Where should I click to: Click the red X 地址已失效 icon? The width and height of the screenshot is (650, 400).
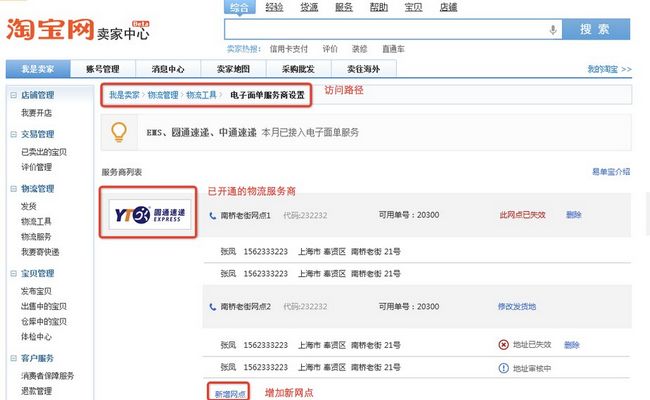(503, 345)
